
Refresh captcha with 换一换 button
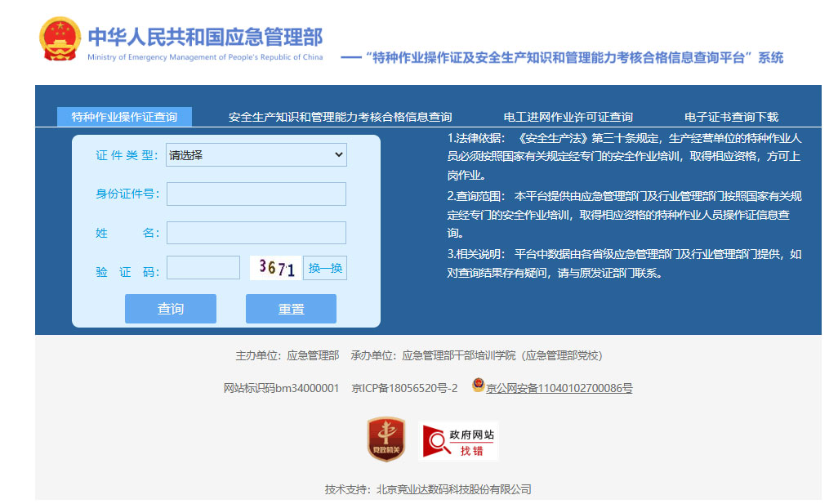[325, 268]
